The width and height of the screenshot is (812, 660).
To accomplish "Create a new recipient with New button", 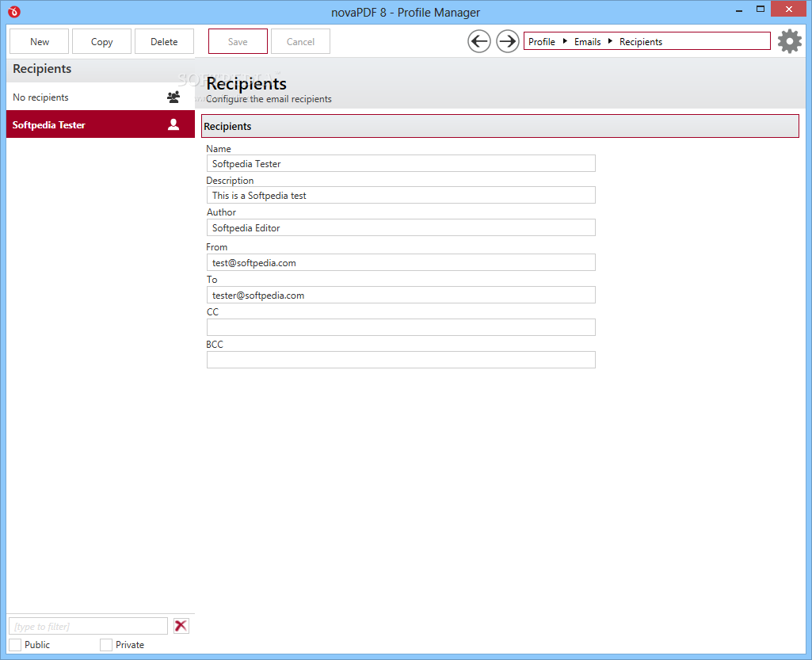I will coord(40,41).
